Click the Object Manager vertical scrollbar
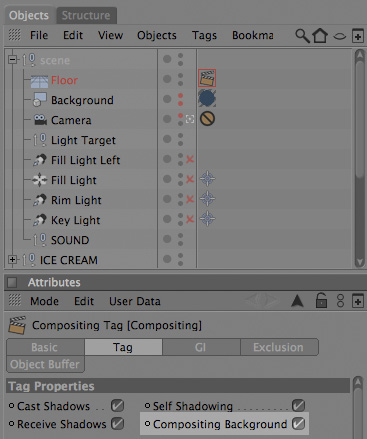Screen dimensions: 367x439 (359, 158)
